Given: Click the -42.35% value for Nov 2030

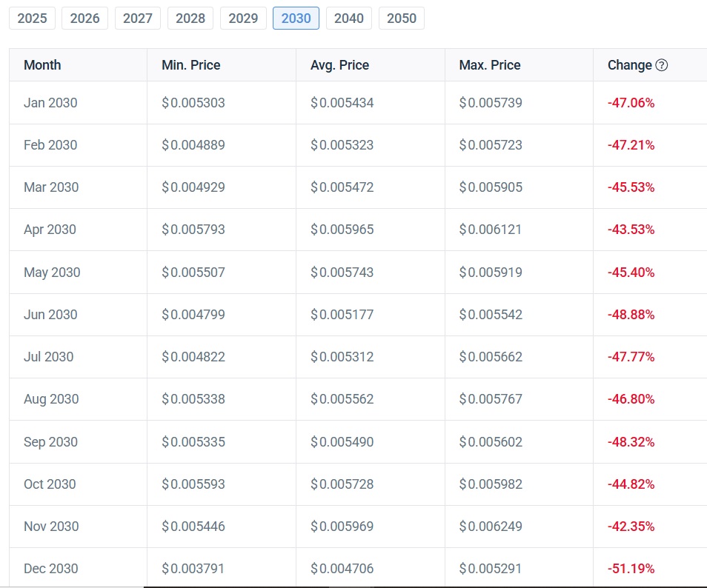Looking at the screenshot, I should click(631, 526).
